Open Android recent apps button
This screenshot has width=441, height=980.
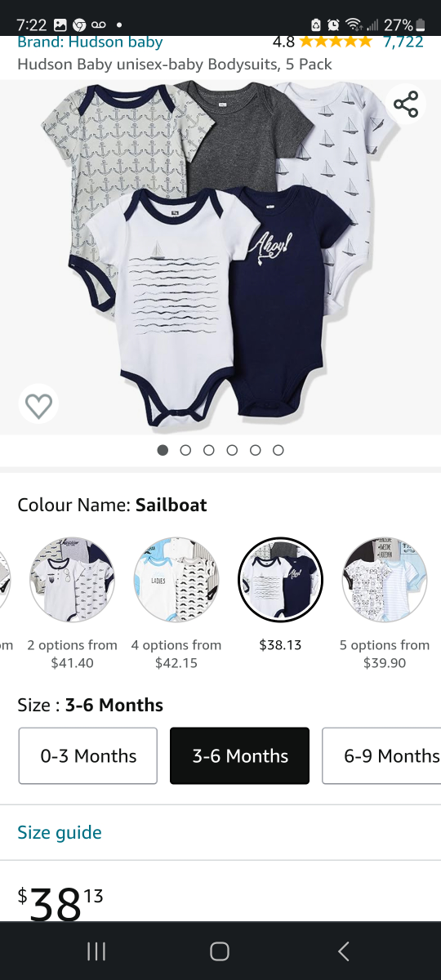[96, 951]
